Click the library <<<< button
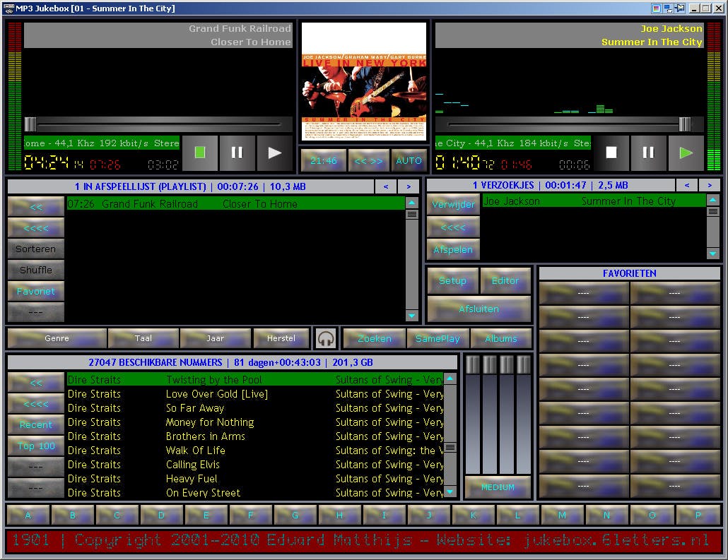728x560 pixels. (x=36, y=404)
